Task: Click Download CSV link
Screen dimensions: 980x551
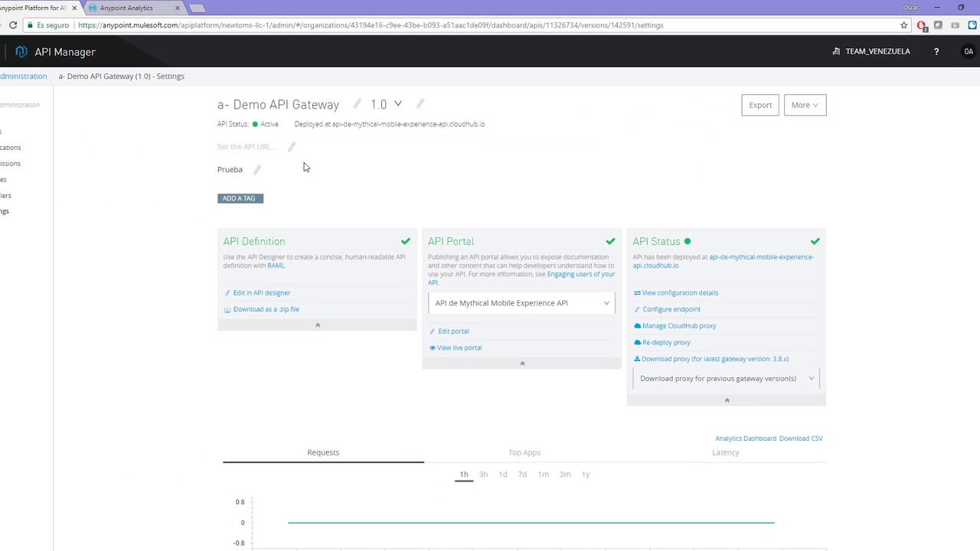Action: tap(801, 439)
